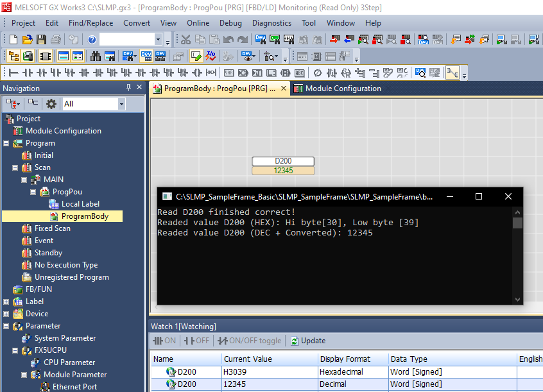Click Update button in Watch window
Image resolution: width=543 pixels, height=392 pixels.
tap(308, 341)
